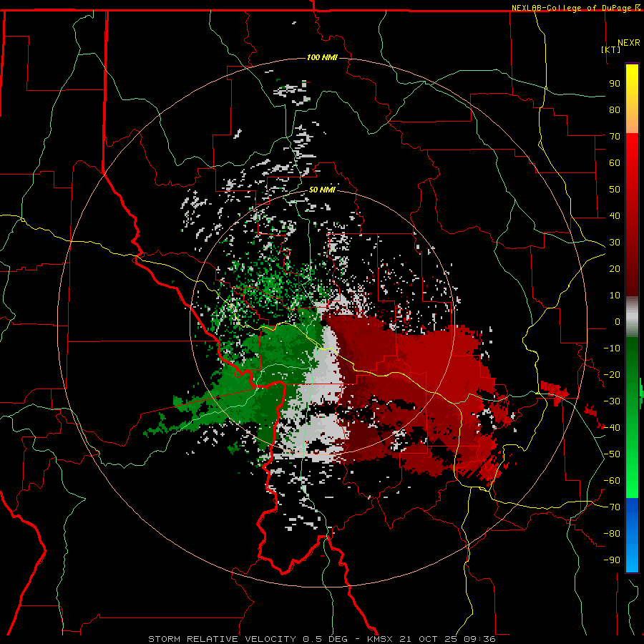
Task: Select the positive 20 knot scale value
Action: coord(615,268)
